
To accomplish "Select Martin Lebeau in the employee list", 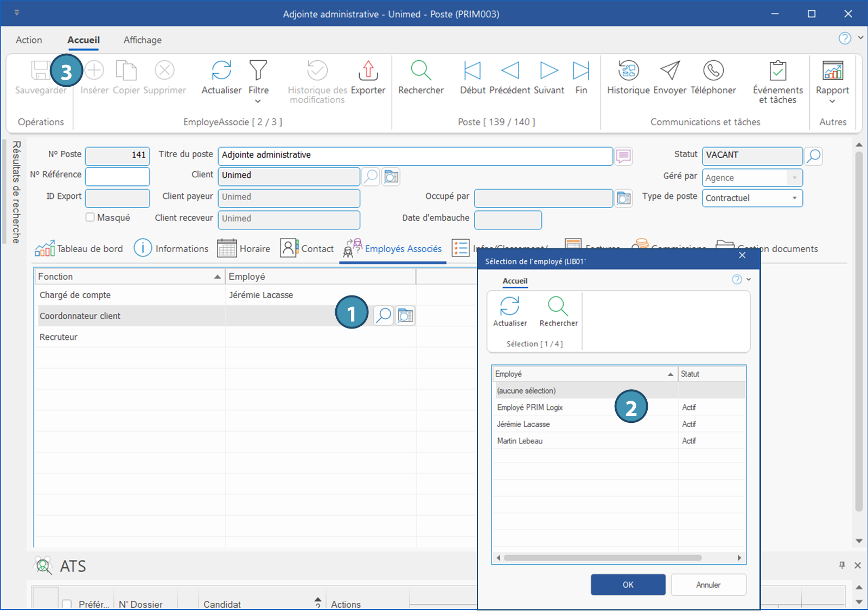I will click(x=520, y=441).
